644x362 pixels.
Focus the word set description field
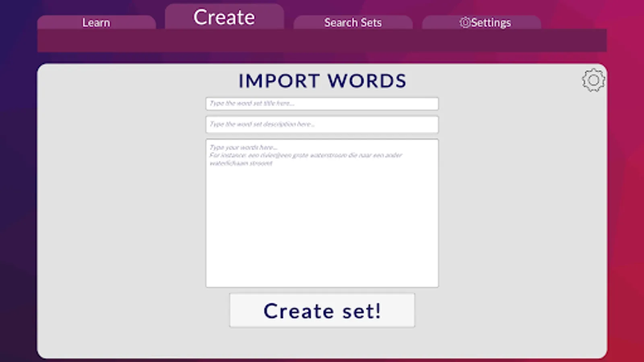(x=322, y=125)
